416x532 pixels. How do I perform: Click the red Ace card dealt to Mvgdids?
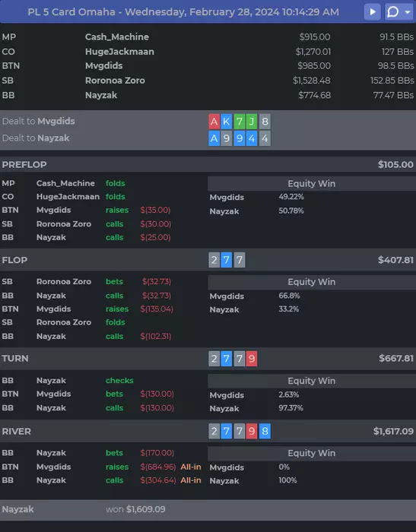click(214, 122)
